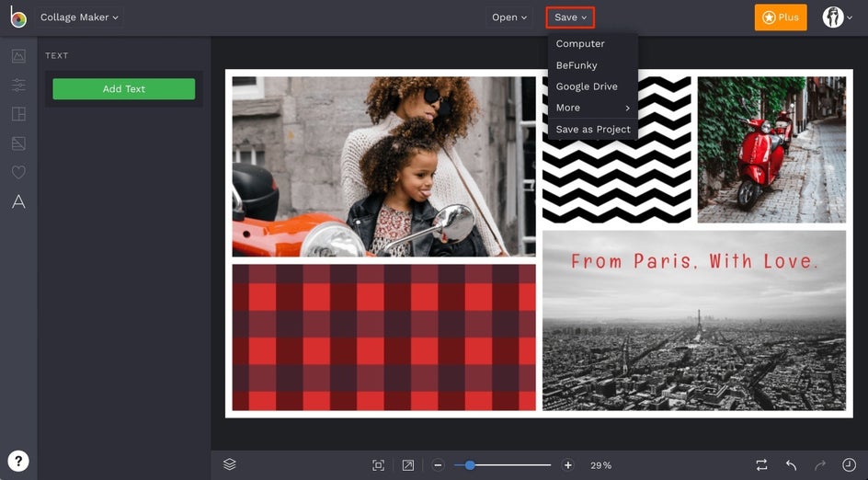The width and height of the screenshot is (868, 480).
Task: Select the Patterns icon in sidebar
Action: point(18,143)
